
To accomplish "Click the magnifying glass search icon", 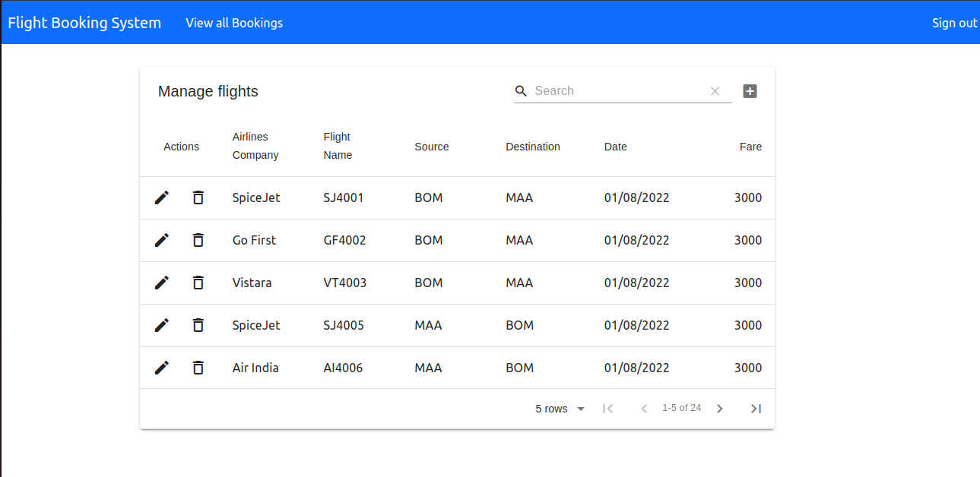I will pos(521,91).
